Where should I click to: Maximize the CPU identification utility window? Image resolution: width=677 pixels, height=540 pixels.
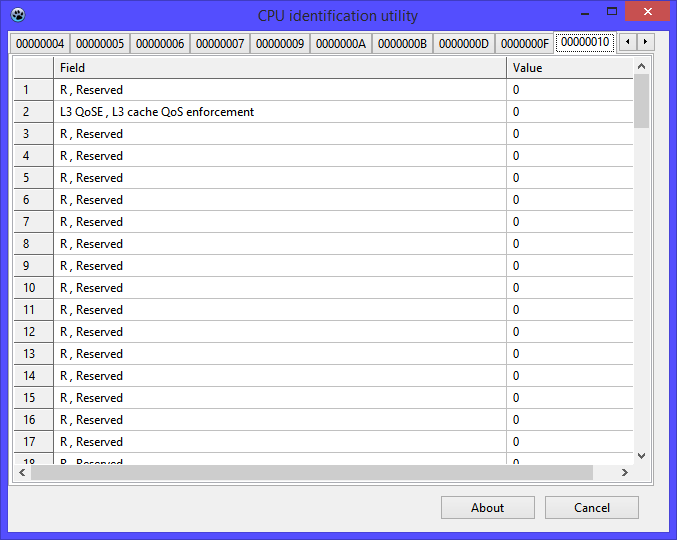point(612,12)
